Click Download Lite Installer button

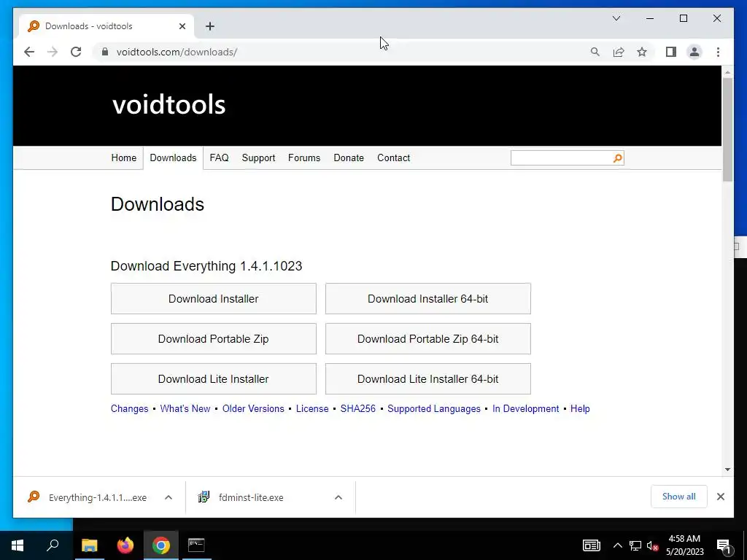[x=214, y=378]
